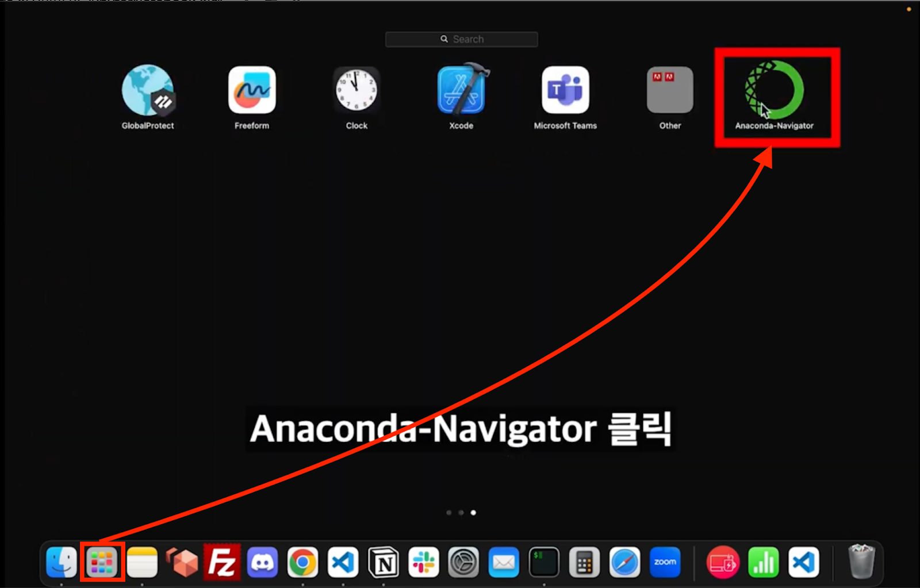This screenshot has height=588, width=920.
Task: Open Finder from the Dock
Action: click(x=62, y=562)
